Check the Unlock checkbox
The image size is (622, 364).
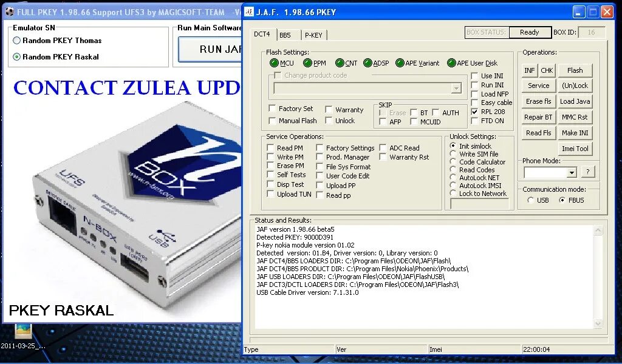tap(329, 120)
